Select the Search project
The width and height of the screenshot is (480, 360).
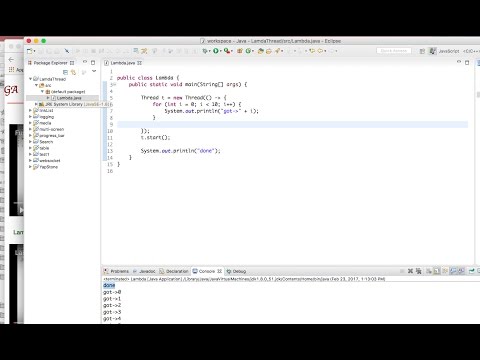pos(46,142)
